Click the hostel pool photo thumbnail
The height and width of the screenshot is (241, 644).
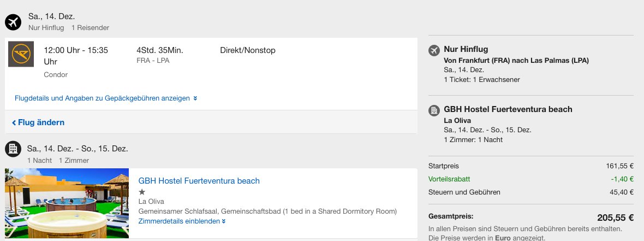tap(67, 203)
